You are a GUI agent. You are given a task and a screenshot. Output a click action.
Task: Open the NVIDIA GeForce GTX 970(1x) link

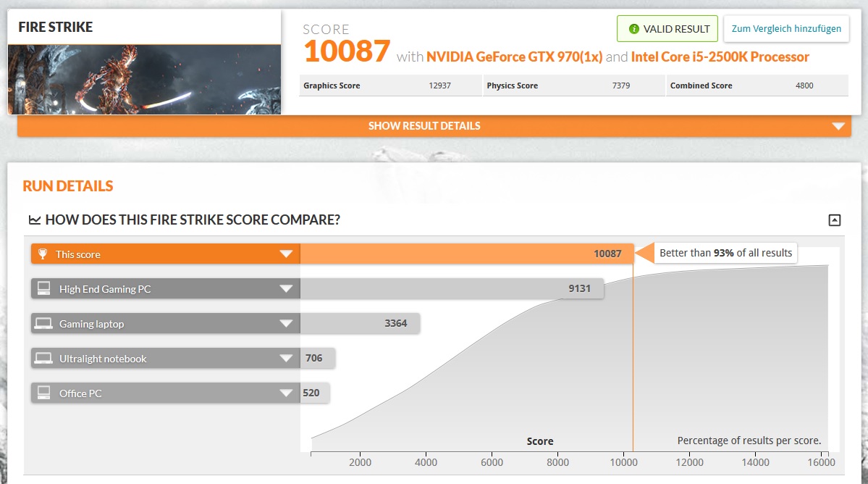tap(514, 57)
